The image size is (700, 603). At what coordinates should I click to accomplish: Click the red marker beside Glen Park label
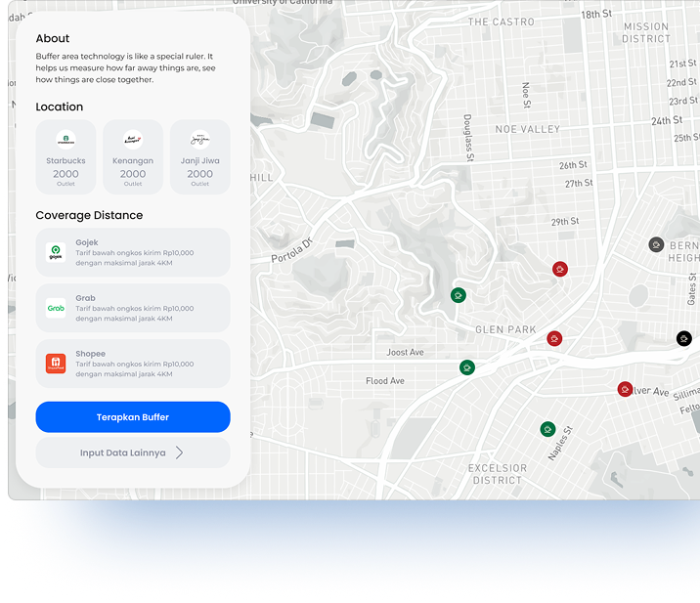click(554, 338)
